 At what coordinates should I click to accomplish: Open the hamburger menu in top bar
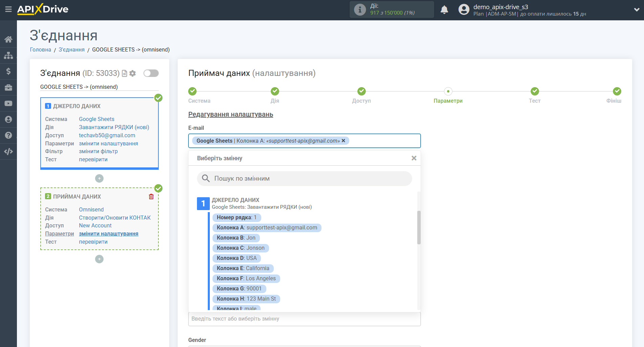point(8,9)
